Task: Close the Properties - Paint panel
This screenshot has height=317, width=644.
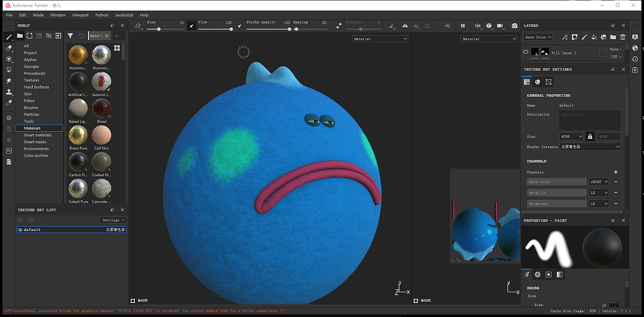Action: 623,221
